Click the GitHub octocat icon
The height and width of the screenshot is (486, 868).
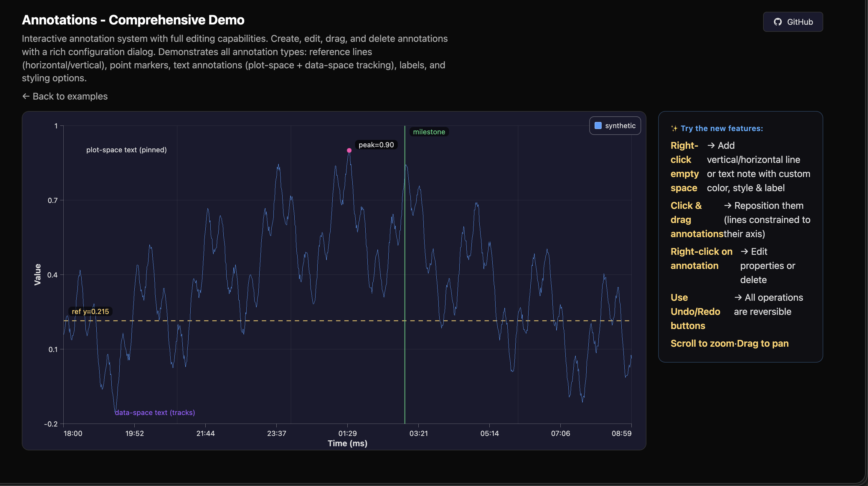pos(777,22)
